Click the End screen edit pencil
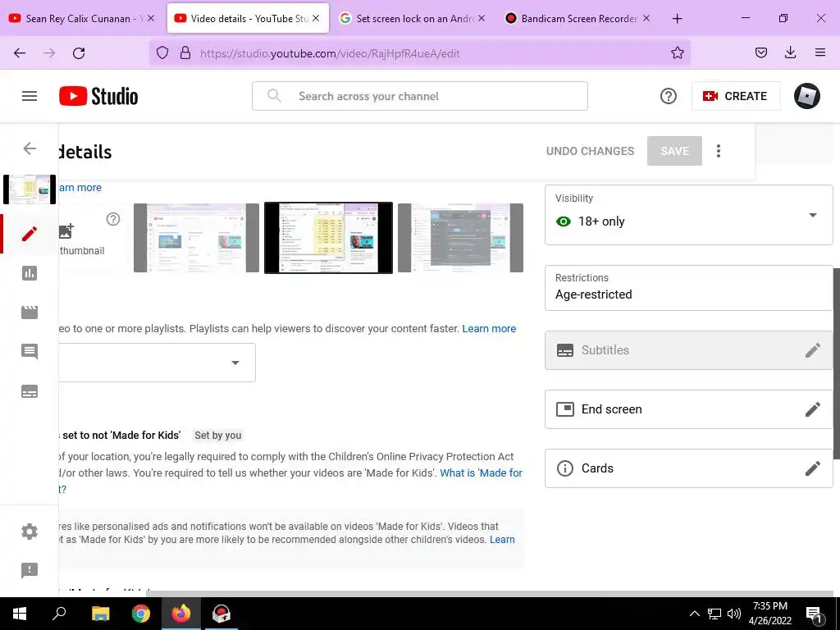Screen dimensions: 840x630 (x=813, y=409)
